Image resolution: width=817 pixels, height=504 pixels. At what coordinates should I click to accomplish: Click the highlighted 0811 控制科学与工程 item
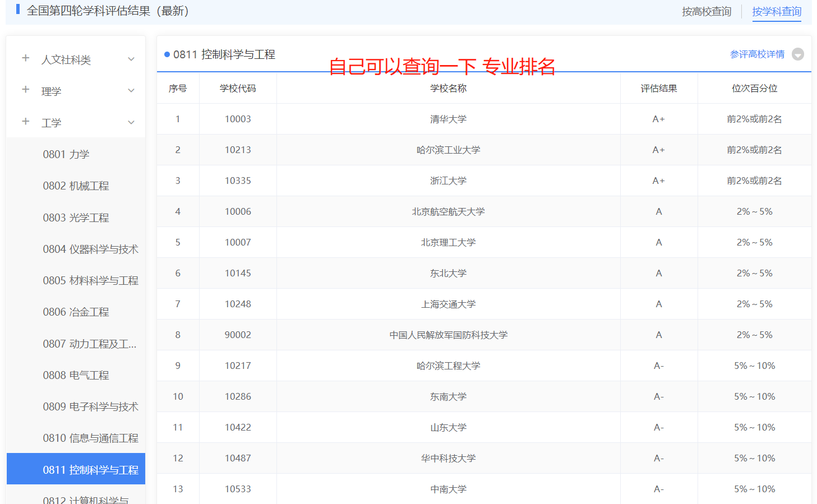(90, 469)
